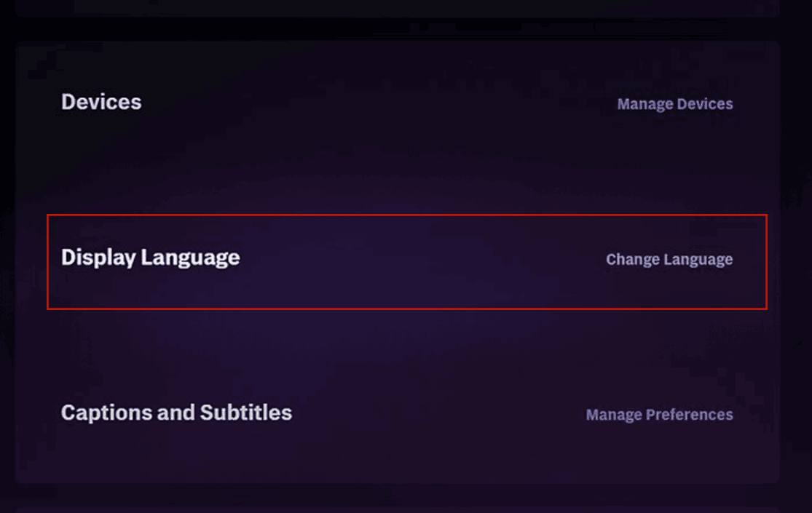This screenshot has height=513, width=812.
Task: Click the Change Language link
Action: (669, 259)
